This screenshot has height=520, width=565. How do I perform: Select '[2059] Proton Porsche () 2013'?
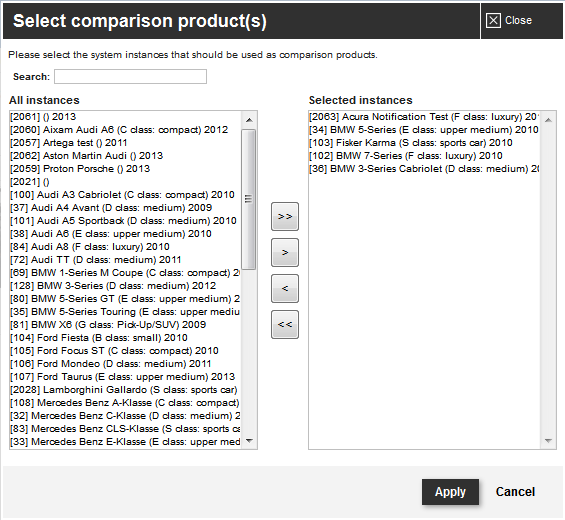pos(125,169)
